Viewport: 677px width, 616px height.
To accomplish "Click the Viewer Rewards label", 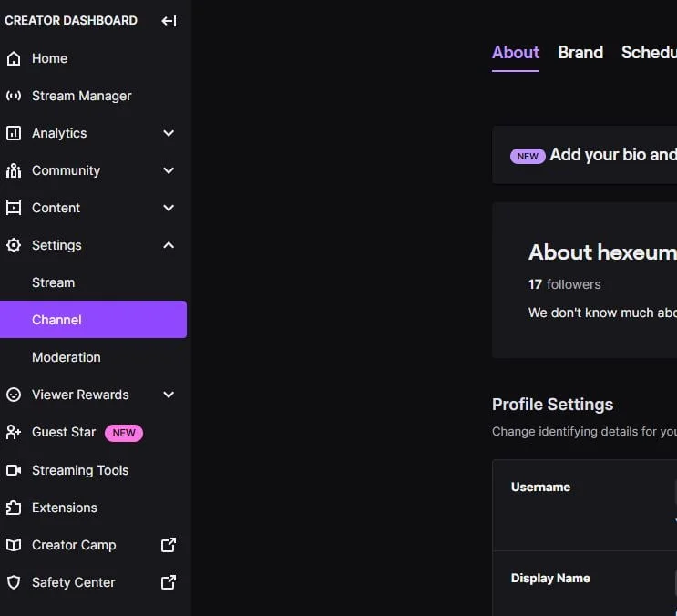I will pyautogui.click(x=80, y=395).
